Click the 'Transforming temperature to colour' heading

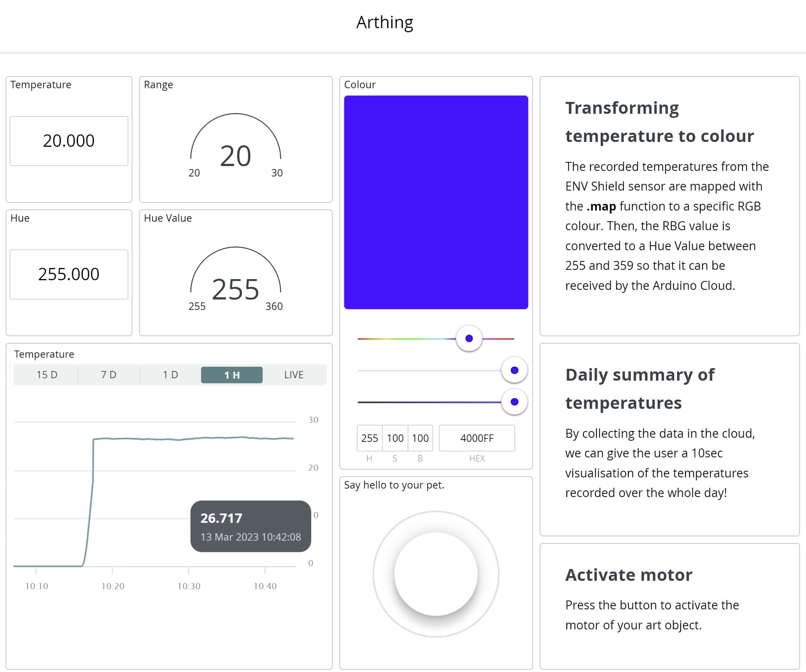click(659, 122)
